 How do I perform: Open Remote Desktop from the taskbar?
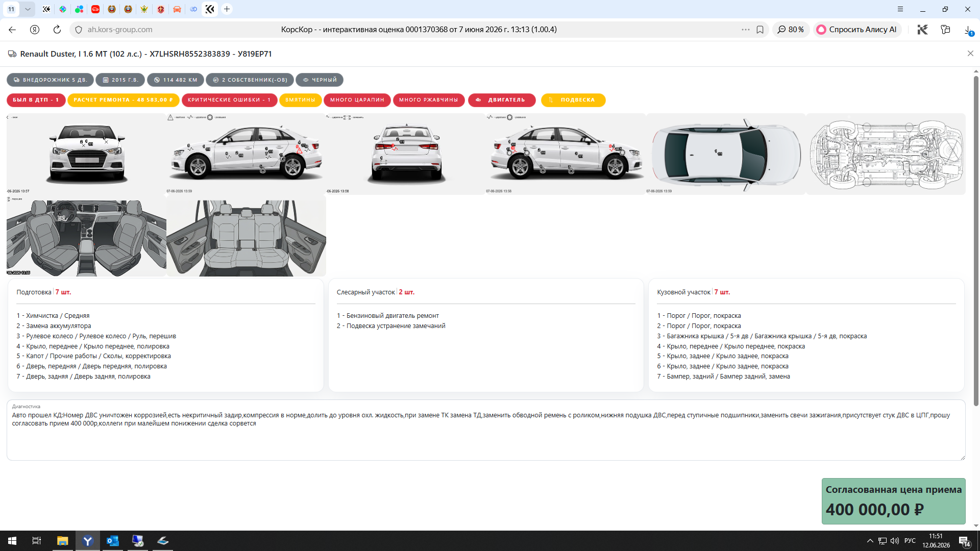click(x=137, y=541)
